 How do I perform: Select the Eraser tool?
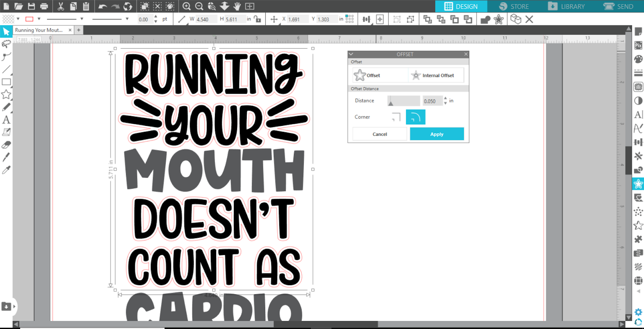point(6,145)
